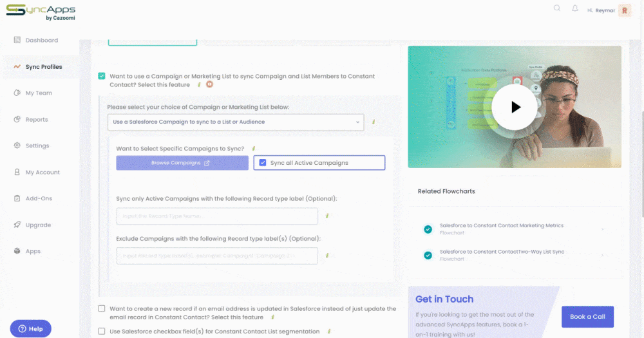
Task: Click the red video icon after 'Select this feature'
Action: coord(209,84)
